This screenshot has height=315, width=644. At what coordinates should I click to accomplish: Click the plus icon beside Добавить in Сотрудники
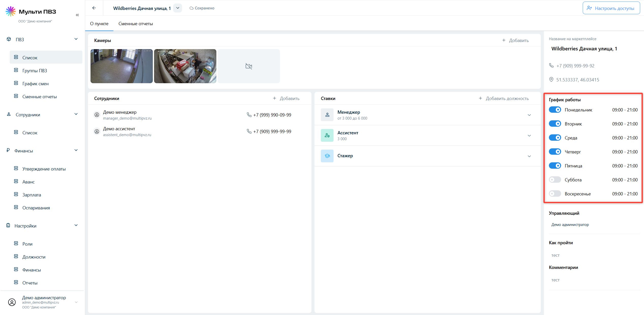click(x=274, y=98)
